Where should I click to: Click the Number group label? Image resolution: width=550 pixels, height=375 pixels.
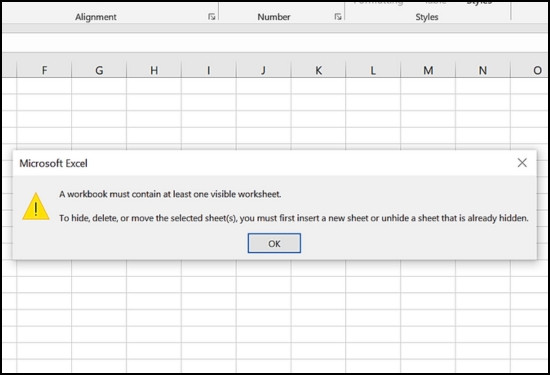[274, 17]
